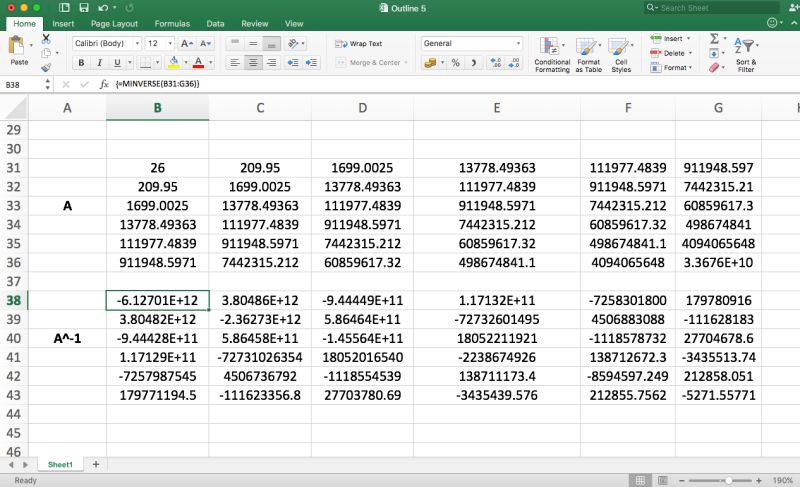Apply Comma Style format
This screenshot has height=487, width=800.
[x=474, y=63]
